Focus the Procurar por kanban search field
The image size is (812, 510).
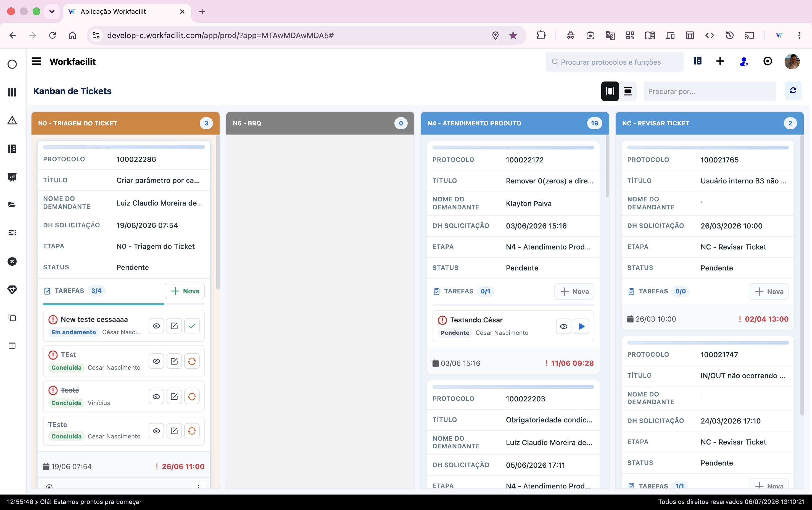[710, 91]
